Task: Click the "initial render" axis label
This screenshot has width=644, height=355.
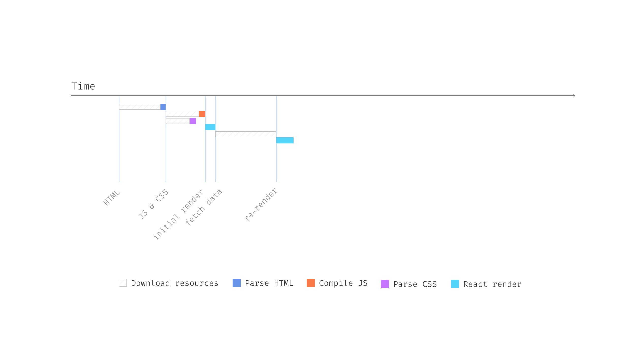Action: pyautogui.click(x=179, y=215)
